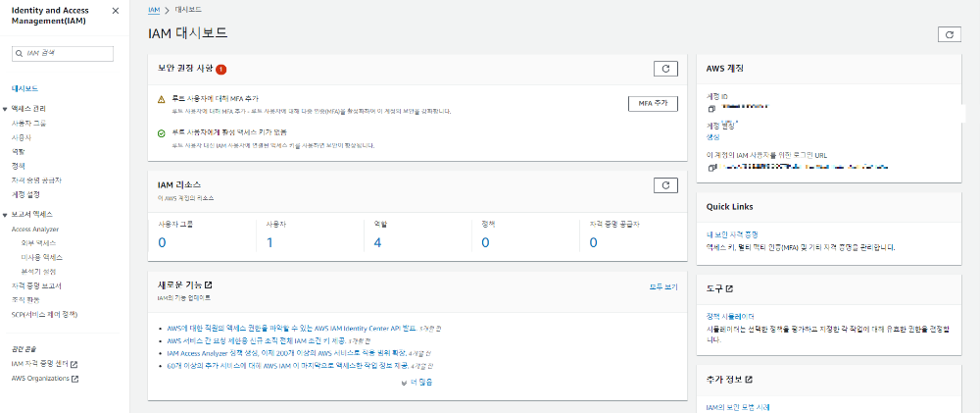Open 분석기 설정 under Access Analyzer
Image resolution: width=980 pixels, height=413 pixels.
click(38, 272)
